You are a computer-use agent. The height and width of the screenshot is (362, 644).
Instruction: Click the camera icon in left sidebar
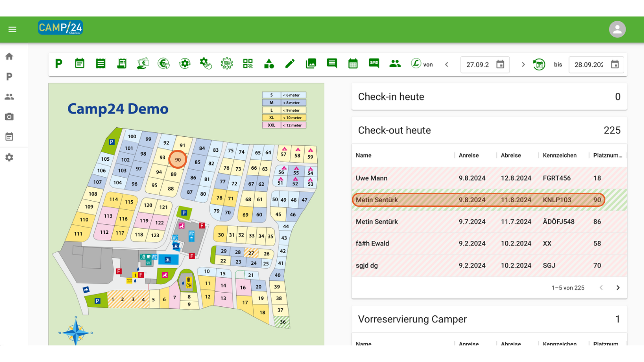[x=9, y=117]
